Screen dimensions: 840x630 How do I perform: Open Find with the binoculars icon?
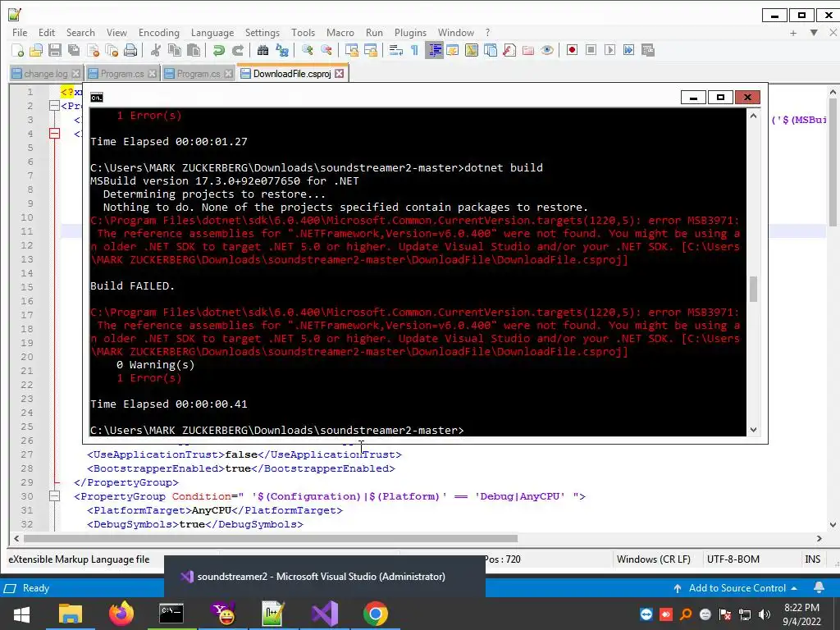(x=262, y=50)
